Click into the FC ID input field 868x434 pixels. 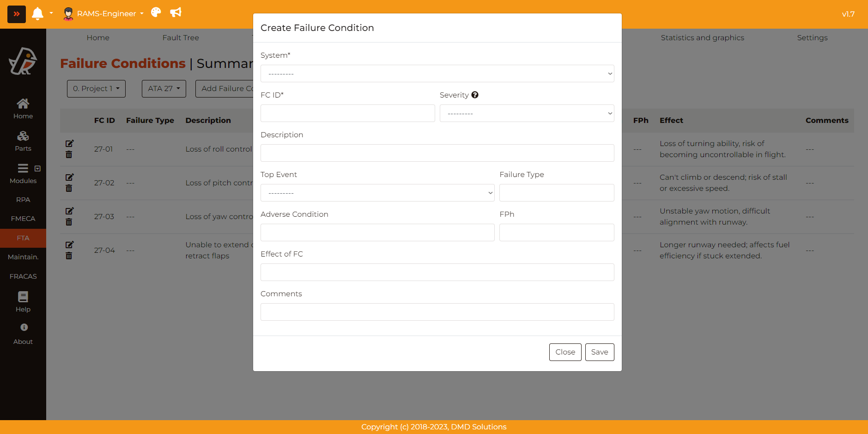click(x=347, y=113)
